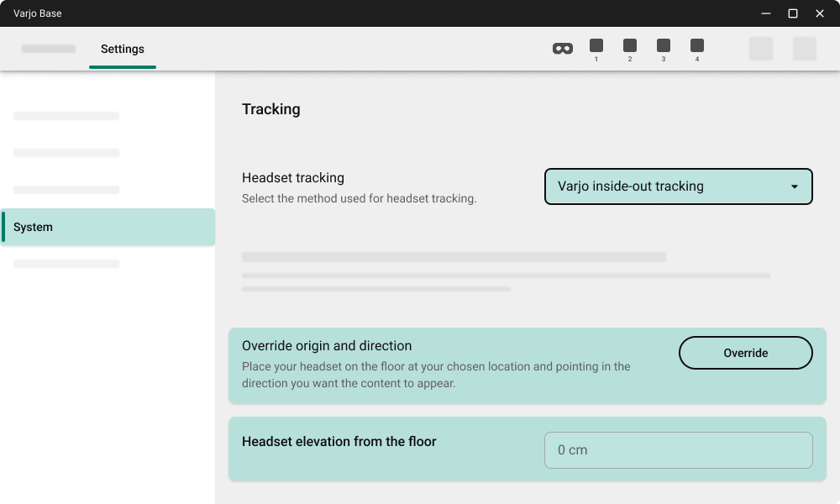Maximize the Varjo Base window
The image size is (840, 504).
(x=792, y=13)
